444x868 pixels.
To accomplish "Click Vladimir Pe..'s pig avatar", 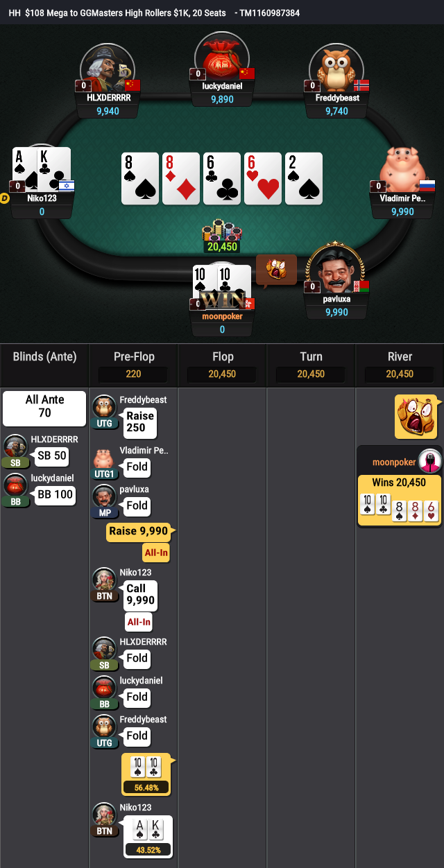I will tap(402, 170).
